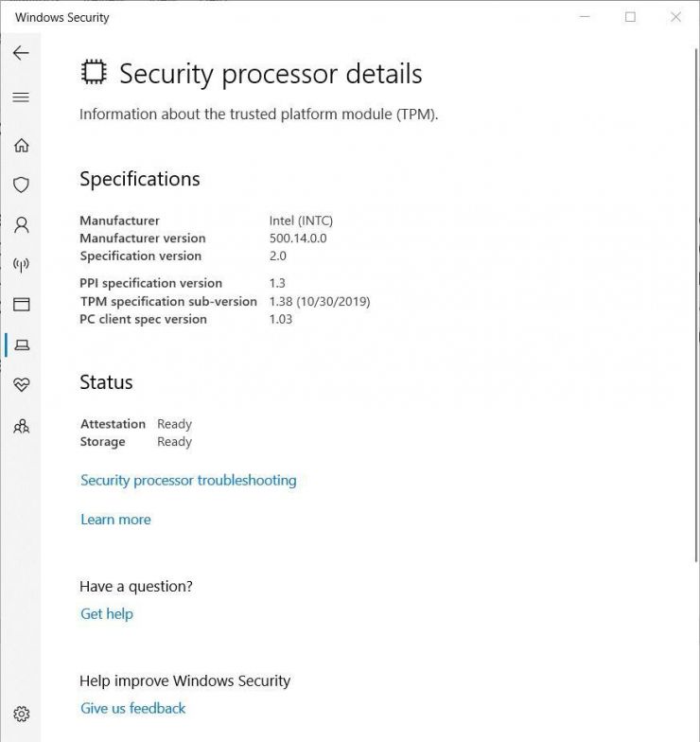Click the Learn more link
The image size is (700, 742).
click(115, 520)
